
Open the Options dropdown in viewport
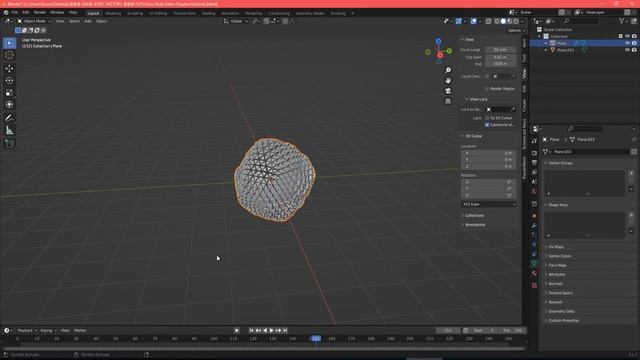point(516,30)
